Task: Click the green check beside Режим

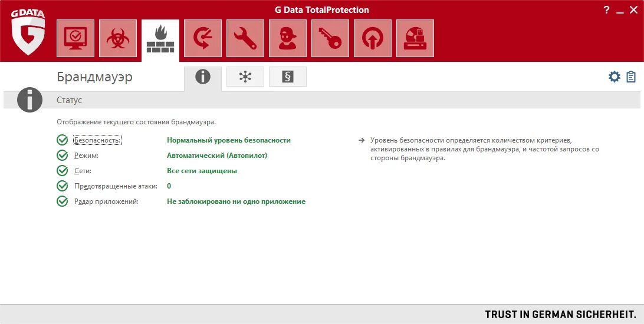Action: (x=62, y=156)
